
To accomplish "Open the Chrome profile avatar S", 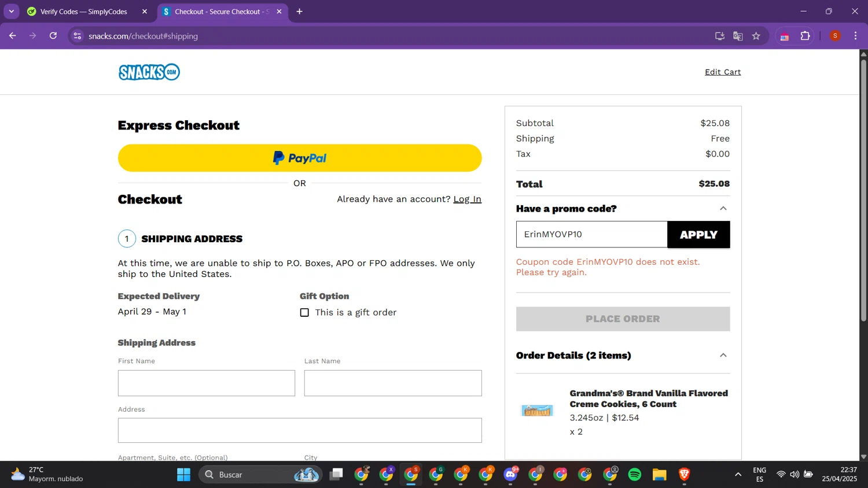I will point(835,36).
